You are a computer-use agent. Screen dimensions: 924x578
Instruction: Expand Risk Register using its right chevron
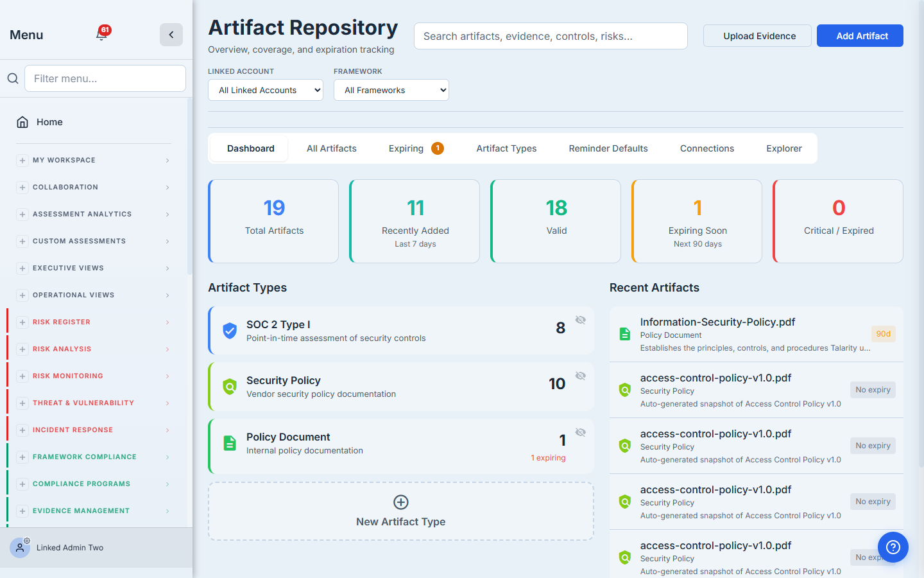tap(167, 322)
